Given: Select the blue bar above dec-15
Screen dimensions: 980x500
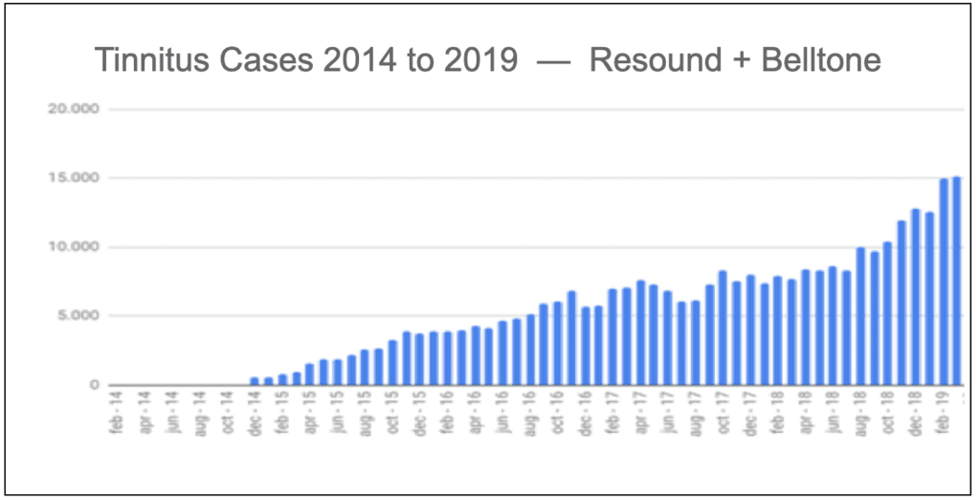Looking at the screenshot, I should (x=420, y=359).
